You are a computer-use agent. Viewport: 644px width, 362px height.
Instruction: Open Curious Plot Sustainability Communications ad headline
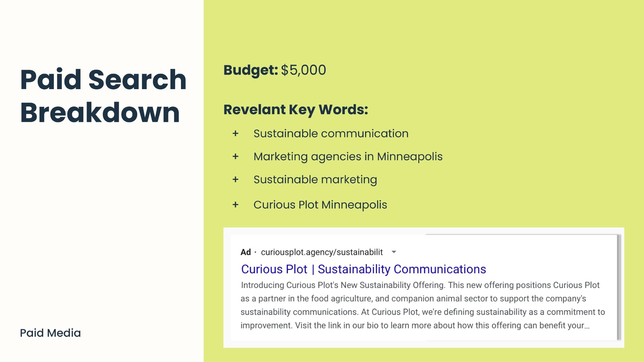[364, 269]
